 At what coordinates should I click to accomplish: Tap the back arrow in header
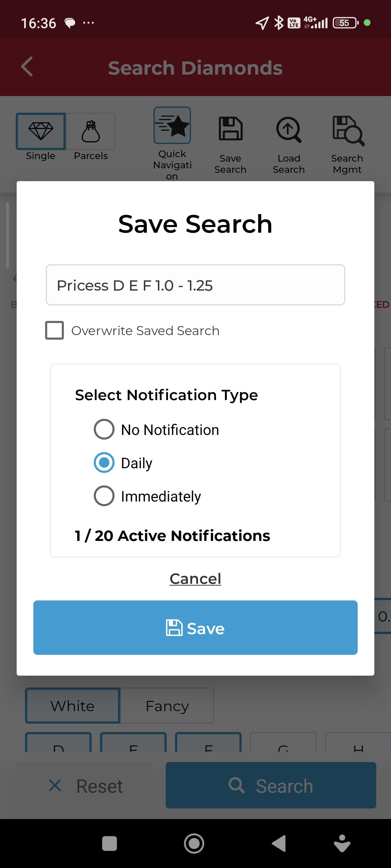point(27,67)
